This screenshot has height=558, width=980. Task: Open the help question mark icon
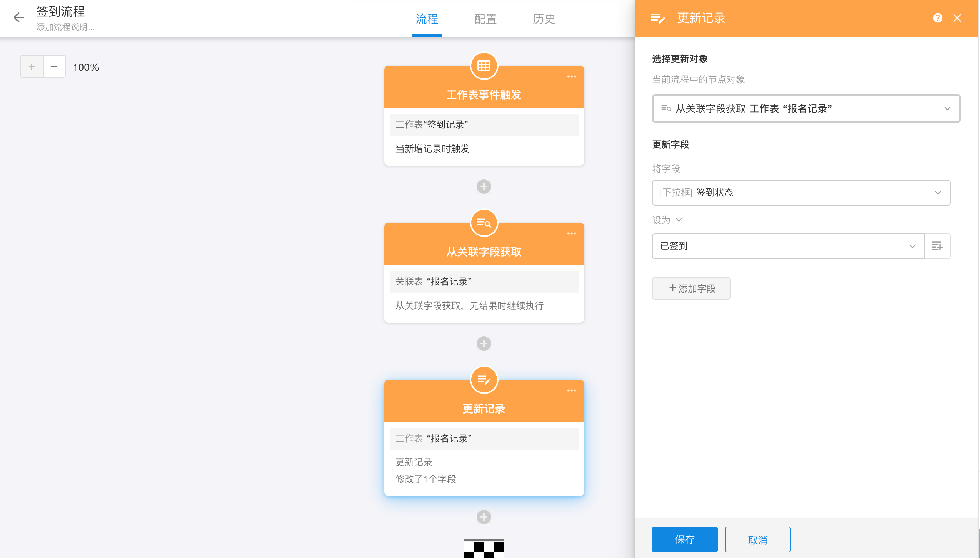[x=937, y=18]
